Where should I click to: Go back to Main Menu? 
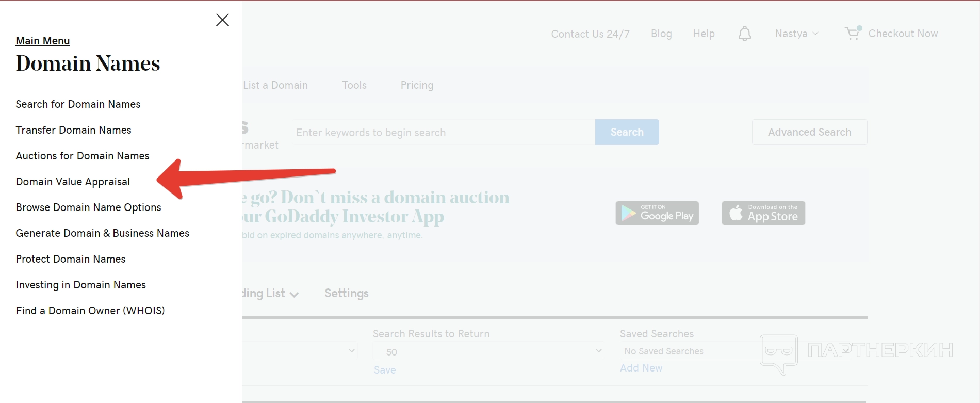pos(43,41)
